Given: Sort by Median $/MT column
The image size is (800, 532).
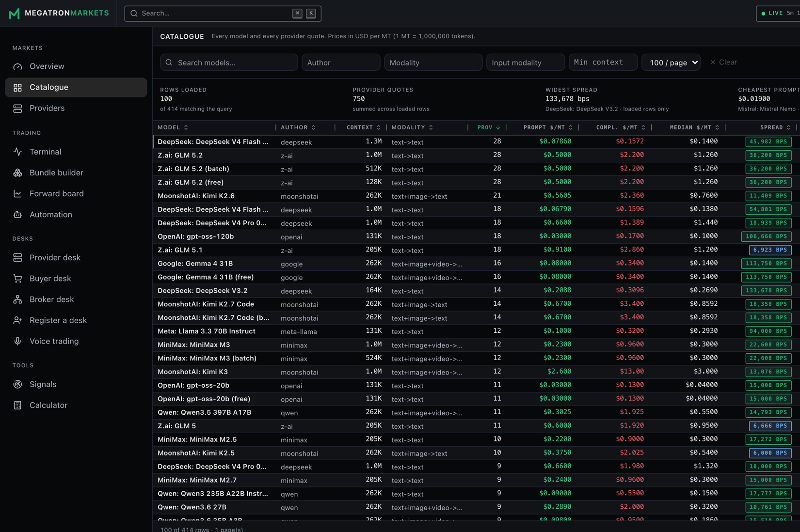Looking at the screenshot, I should point(694,127).
